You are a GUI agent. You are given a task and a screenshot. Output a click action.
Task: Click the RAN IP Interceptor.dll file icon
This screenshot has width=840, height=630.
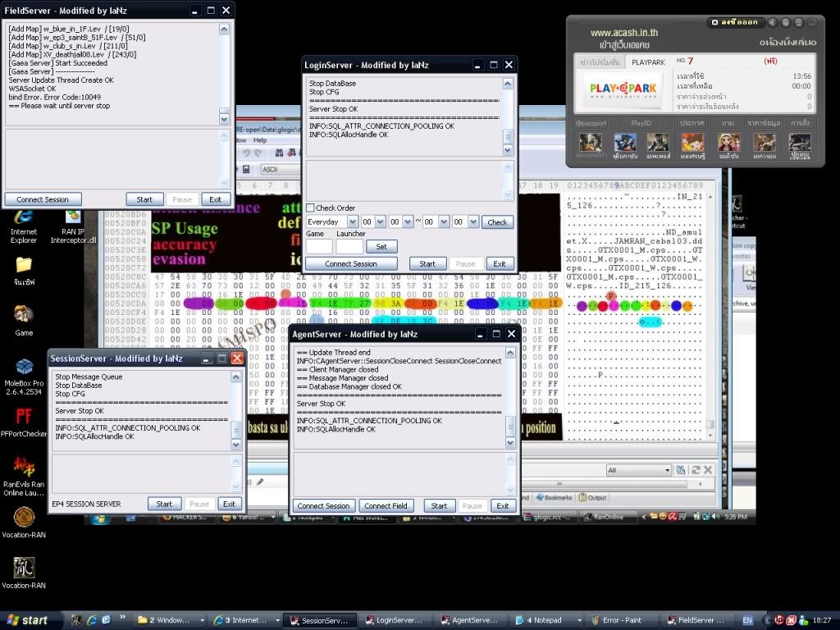tap(73, 216)
